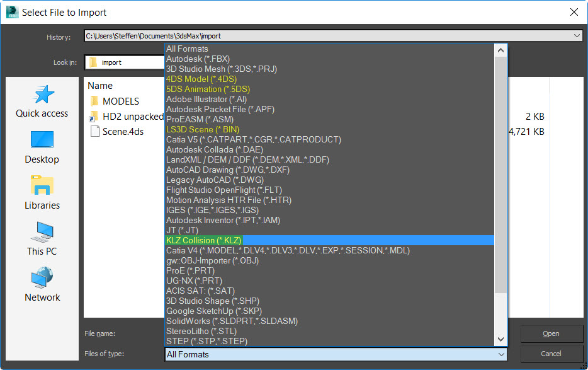Open the Look in folder dropdown
The width and height of the screenshot is (588, 370).
(x=126, y=62)
